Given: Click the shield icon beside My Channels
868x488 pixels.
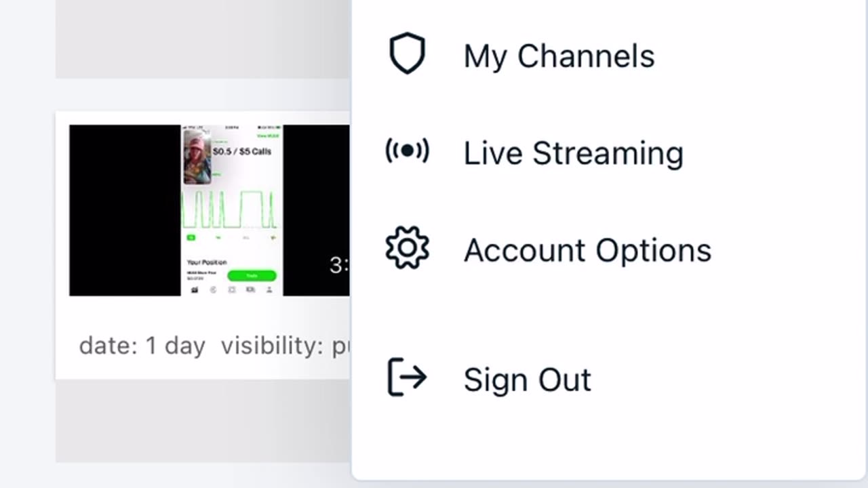Looking at the screenshot, I should (407, 54).
